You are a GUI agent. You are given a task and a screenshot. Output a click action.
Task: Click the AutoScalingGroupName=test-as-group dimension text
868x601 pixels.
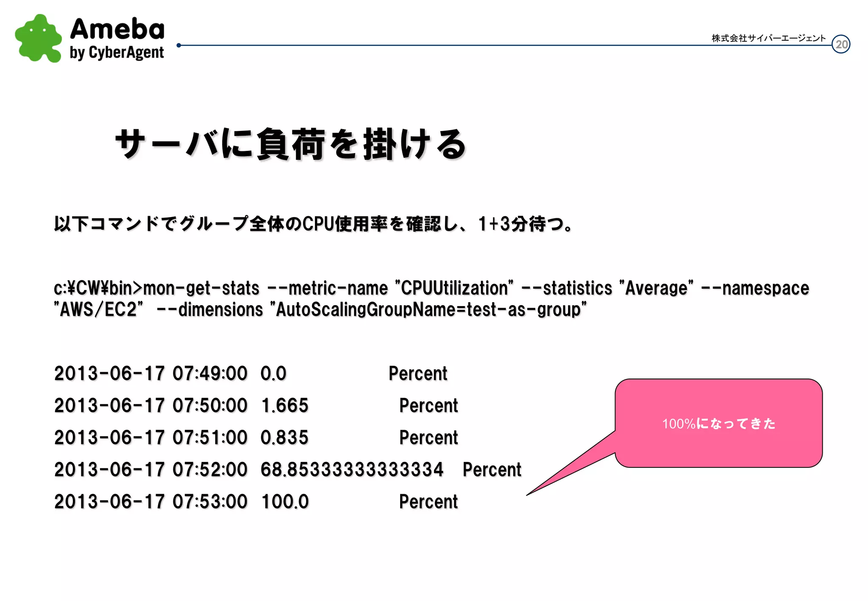tap(428, 310)
